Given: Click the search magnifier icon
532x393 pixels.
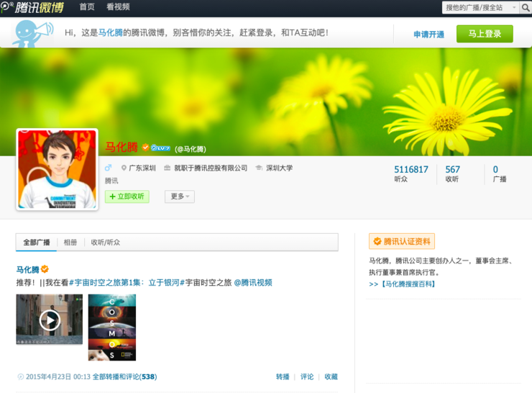Looking at the screenshot, I should coord(526,7).
